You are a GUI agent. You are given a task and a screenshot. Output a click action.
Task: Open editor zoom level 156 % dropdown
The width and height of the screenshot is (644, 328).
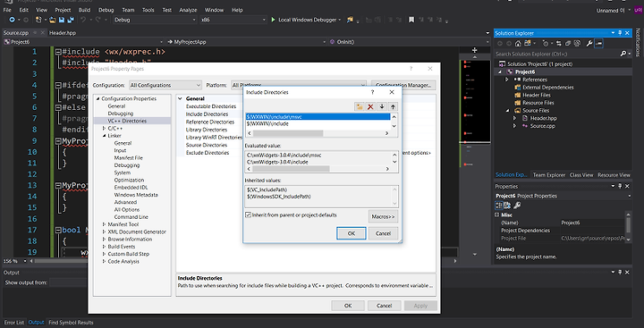25,261
